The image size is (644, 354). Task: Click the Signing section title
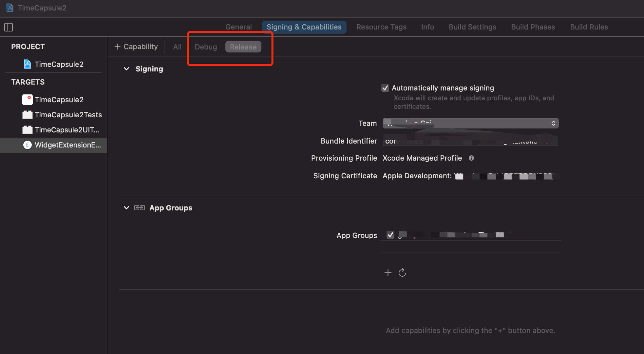click(x=149, y=69)
